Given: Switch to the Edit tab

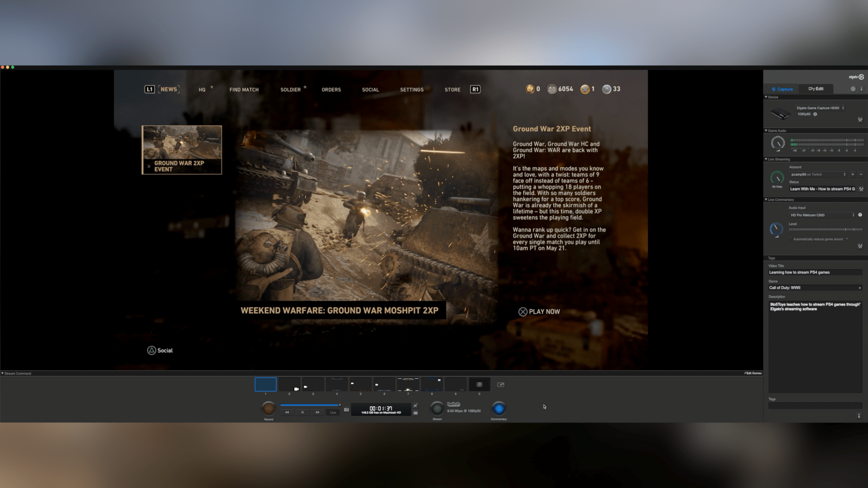Looking at the screenshot, I should click(816, 89).
